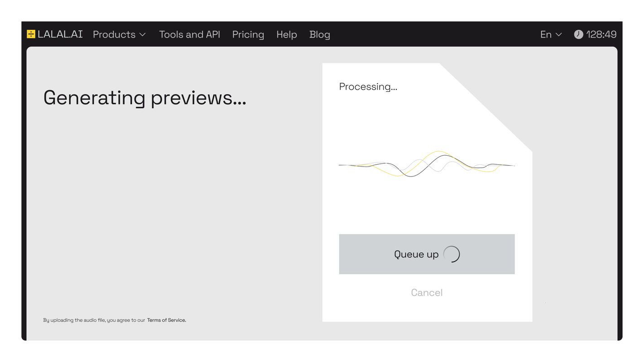Open Tools and API page
The height and width of the screenshot is (362, 644).
pos(190,34)
